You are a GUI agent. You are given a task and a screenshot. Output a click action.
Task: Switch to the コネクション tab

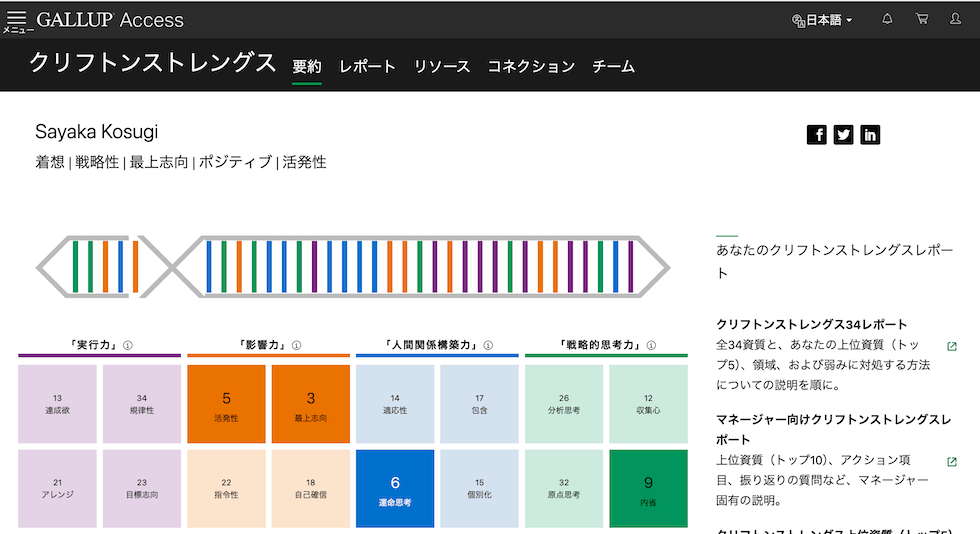pos(531,66)
